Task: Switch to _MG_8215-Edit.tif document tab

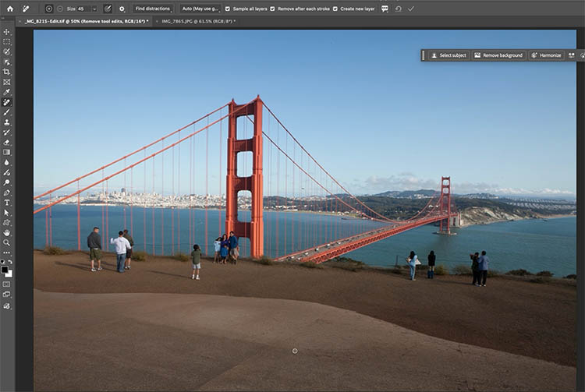Action: coord(86,22)
